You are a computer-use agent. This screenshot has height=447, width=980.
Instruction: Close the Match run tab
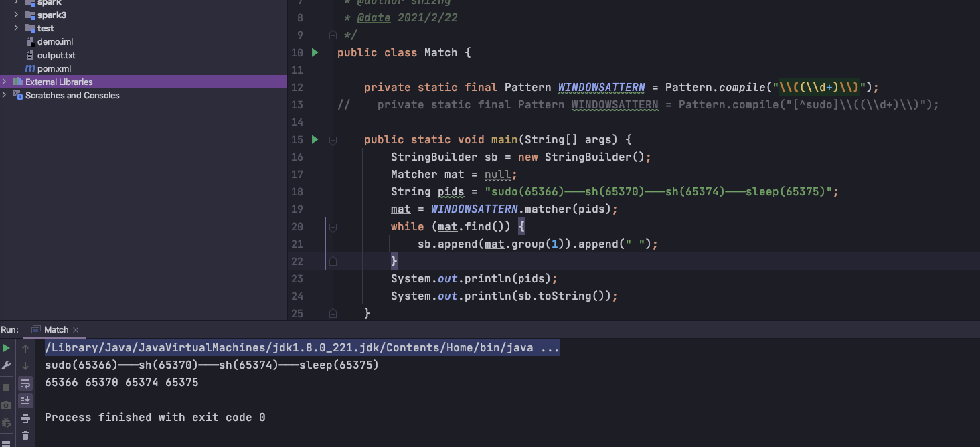tap(76, 329)
